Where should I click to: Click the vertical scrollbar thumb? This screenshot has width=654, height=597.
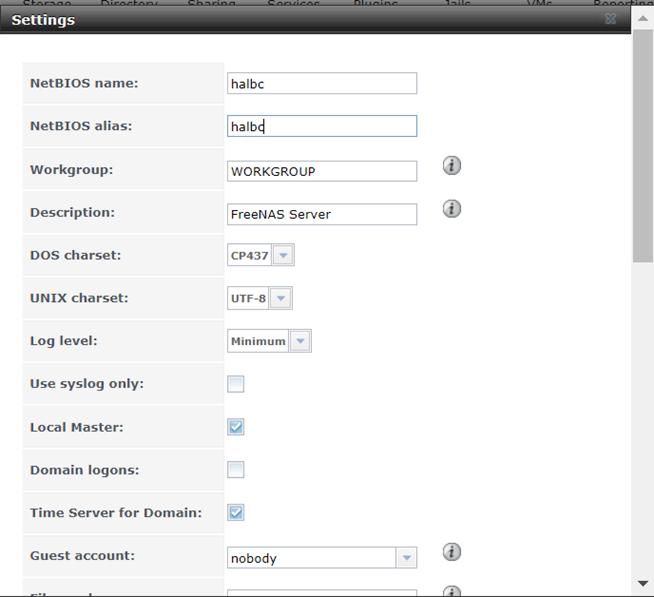(x=643, y=146)
